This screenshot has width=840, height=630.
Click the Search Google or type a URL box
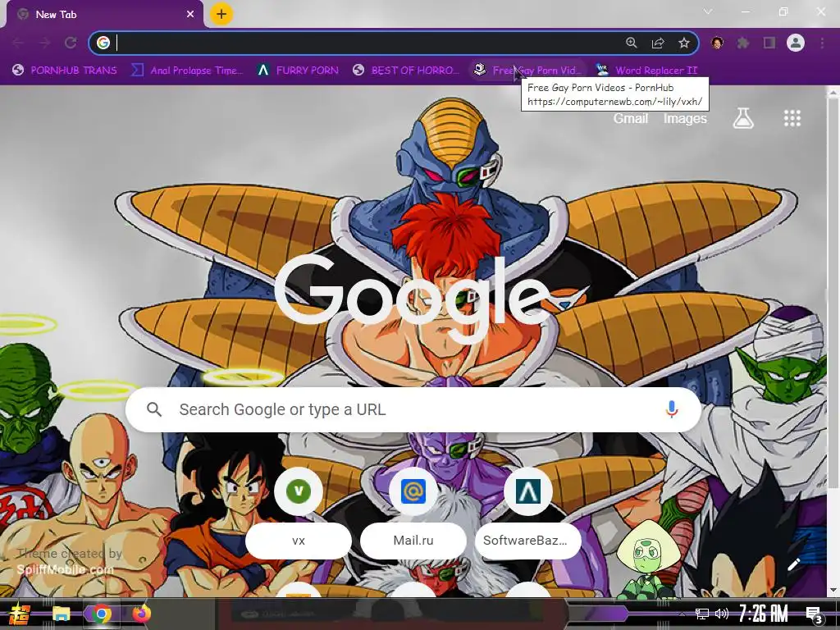tap(413, 410)
